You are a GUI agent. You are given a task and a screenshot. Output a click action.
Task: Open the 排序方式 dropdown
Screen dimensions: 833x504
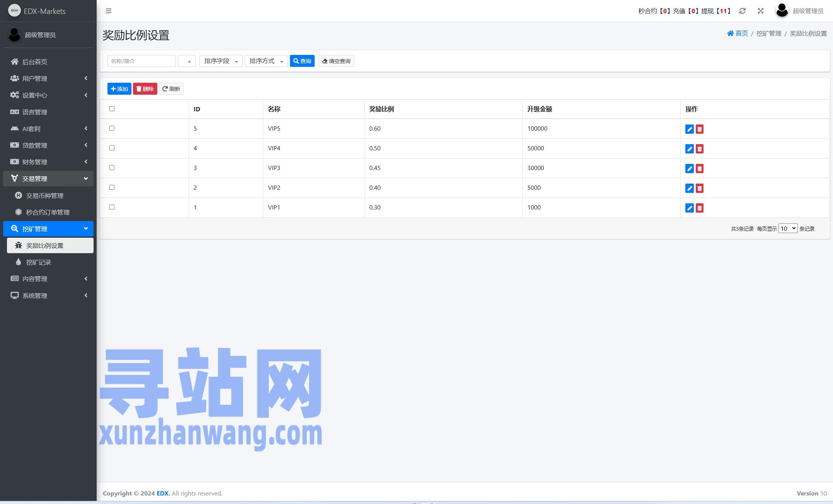point(266,61)
